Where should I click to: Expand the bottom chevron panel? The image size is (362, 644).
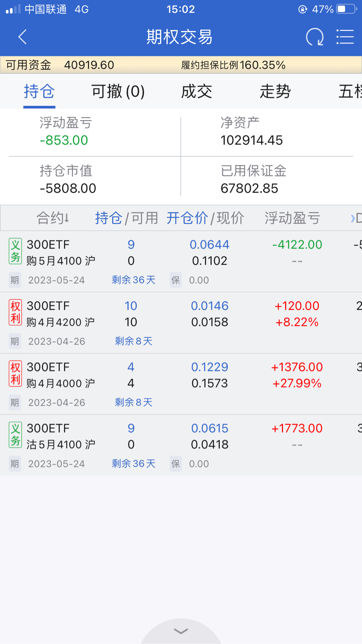pos(181,631)
